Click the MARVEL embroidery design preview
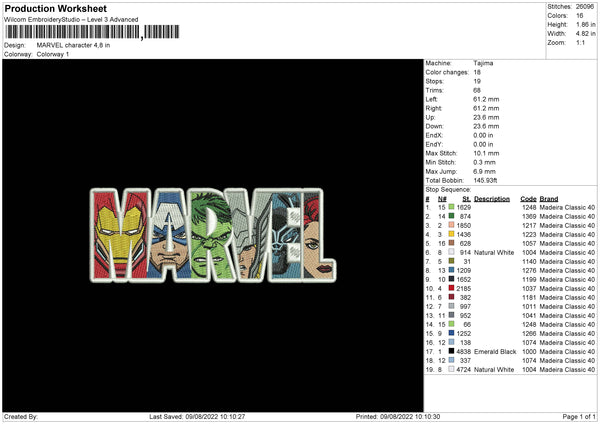 tap(213, 235)
